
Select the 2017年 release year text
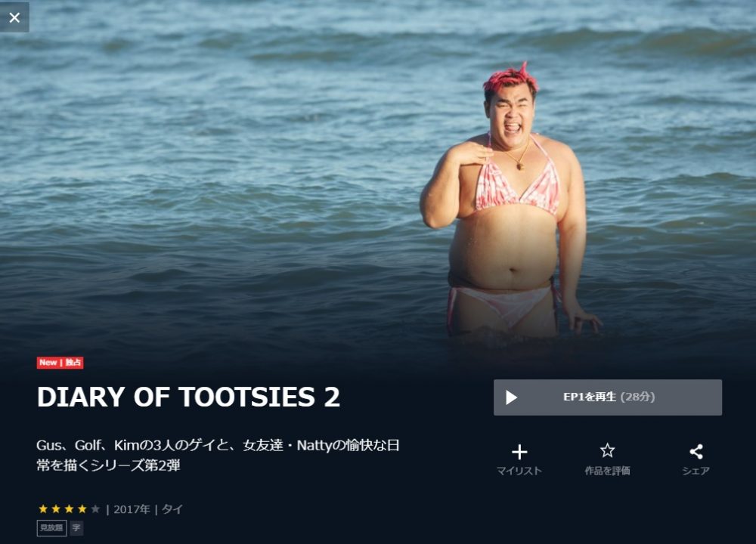(132, 509)
